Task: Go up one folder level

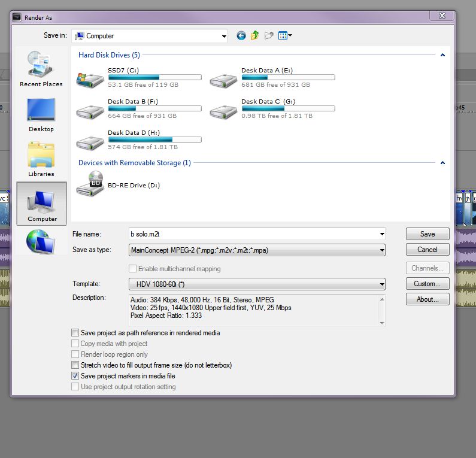Action: pyautogui.click(x=255, y=36)
